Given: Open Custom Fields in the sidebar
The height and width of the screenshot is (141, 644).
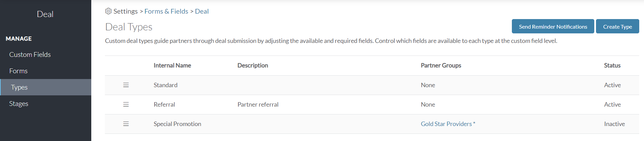Looking at the screenshot, I should [x=30, y=54].
